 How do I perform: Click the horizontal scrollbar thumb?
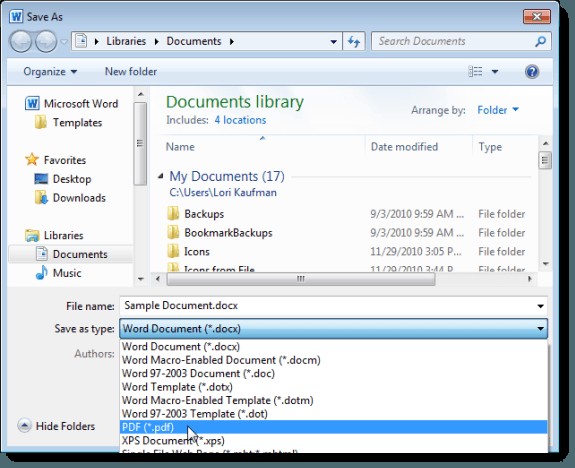coord(301,279)
